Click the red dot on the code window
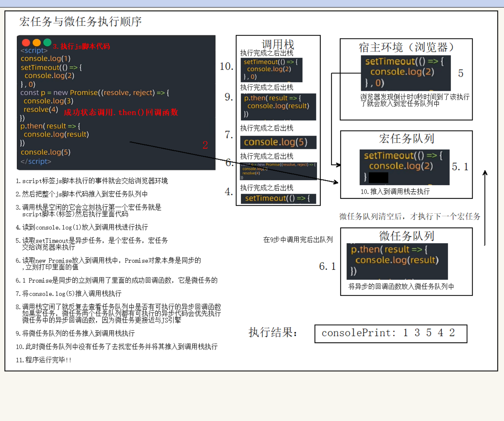 click(x=26, y=42)
